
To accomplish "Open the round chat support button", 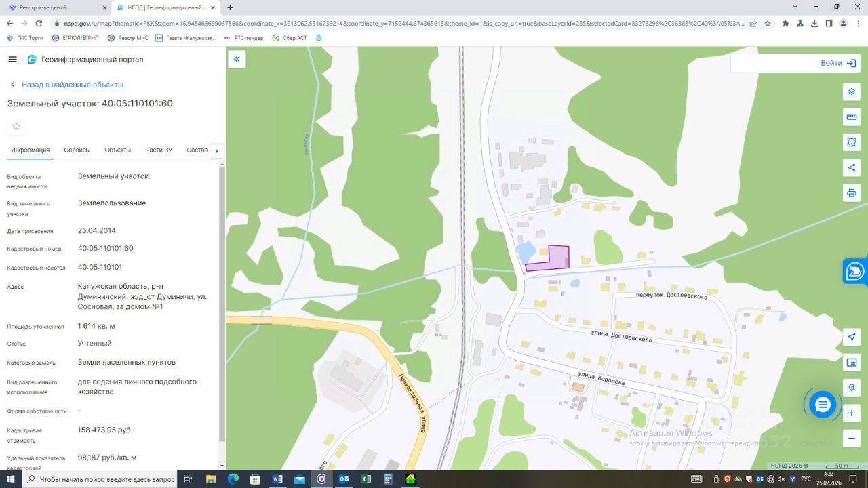I will tap(823, 405).
